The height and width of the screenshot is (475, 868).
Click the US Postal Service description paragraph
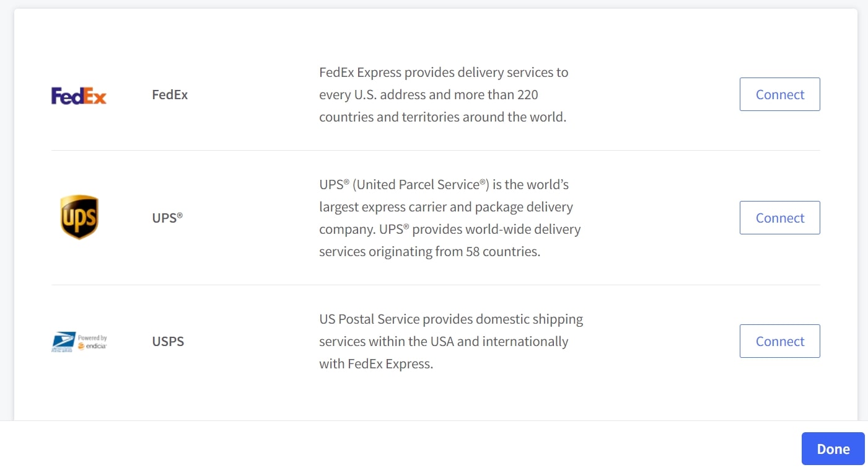(451, 342)
